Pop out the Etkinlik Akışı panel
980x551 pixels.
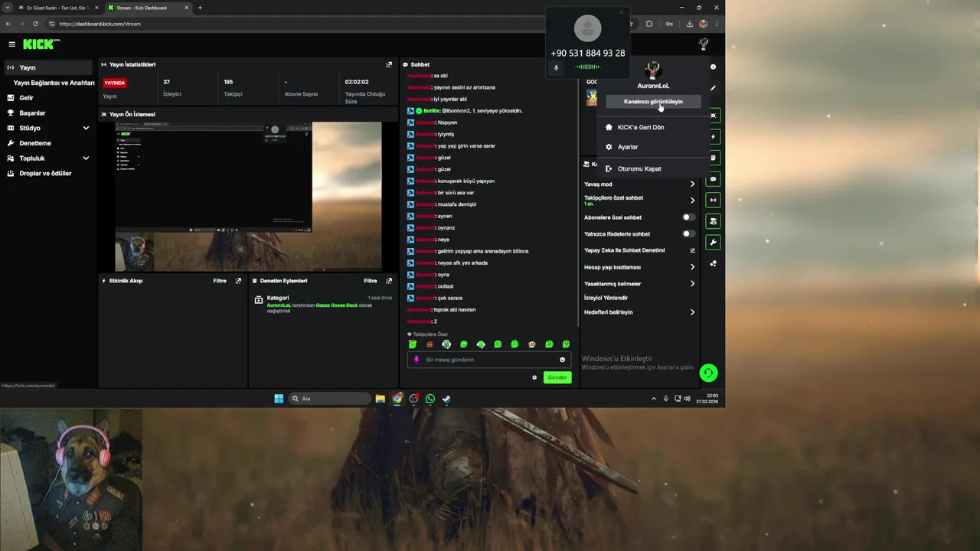tap(238, 281)
